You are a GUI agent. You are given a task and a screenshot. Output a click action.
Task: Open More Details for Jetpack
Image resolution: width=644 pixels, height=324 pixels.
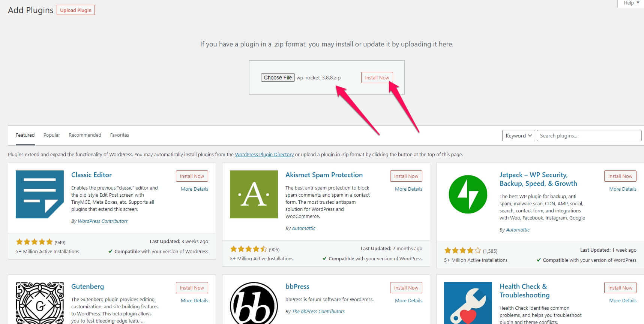[623, 189]
